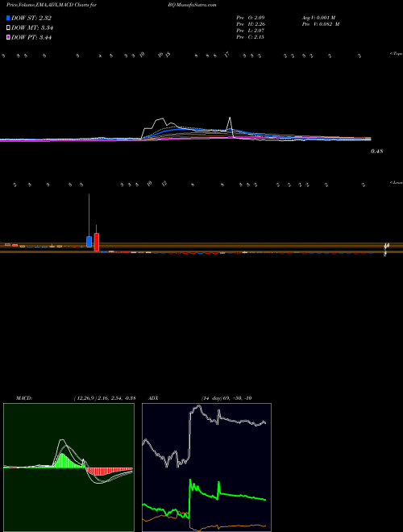Click the 'Avg V: 0.001 M' volume text
The width and height of the screenshot is (403, 532).
(318, 18)
